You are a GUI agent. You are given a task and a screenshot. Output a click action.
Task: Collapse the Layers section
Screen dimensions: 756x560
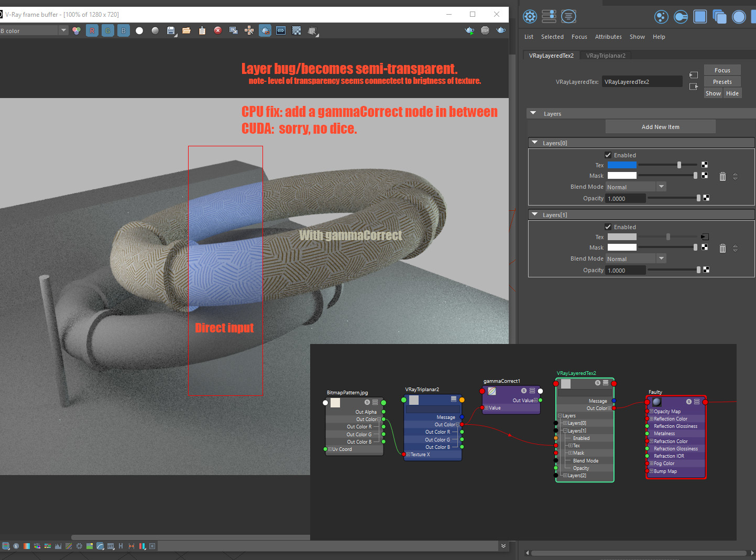pos(533,113)
